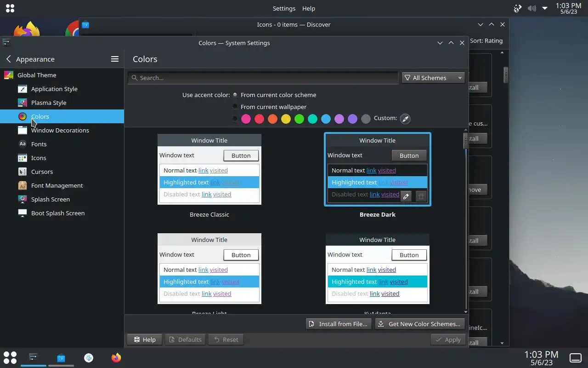The width and height of the screenshot is (588, 368).
Task: Click the color scheme search field
Action: (x=263, y=78)
